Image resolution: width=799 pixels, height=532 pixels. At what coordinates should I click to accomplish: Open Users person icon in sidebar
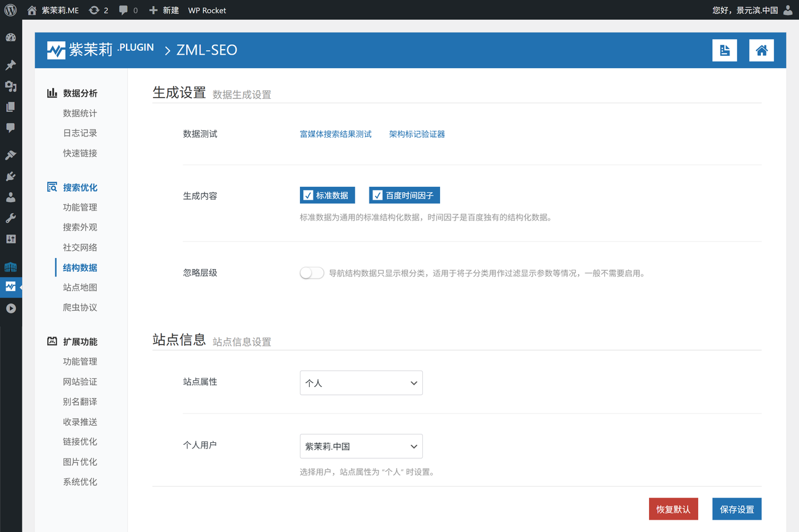click(10, 197)
